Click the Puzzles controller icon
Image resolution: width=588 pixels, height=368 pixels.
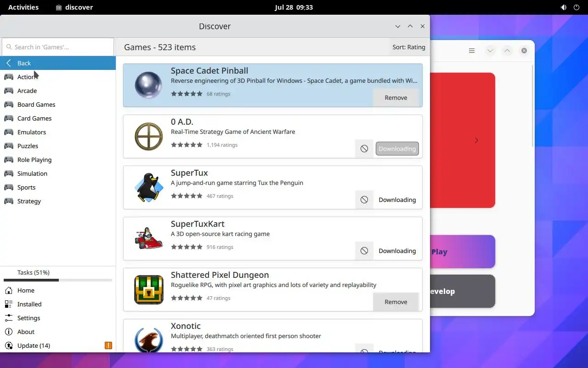pos(9,146)
